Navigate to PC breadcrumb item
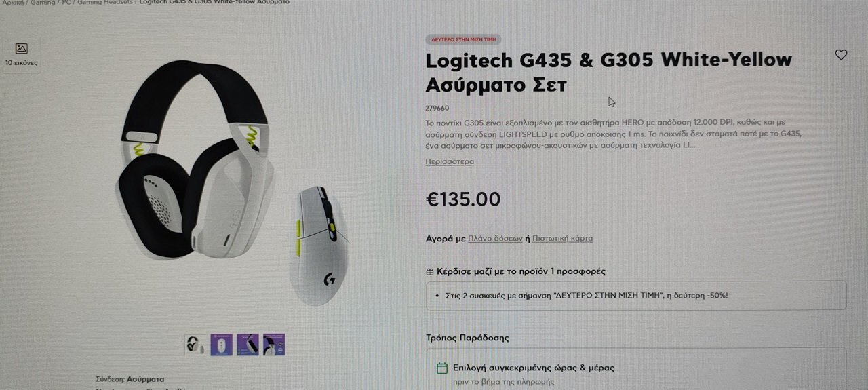Viewport: 868px width, 390px height. click(x=66, y=2)
